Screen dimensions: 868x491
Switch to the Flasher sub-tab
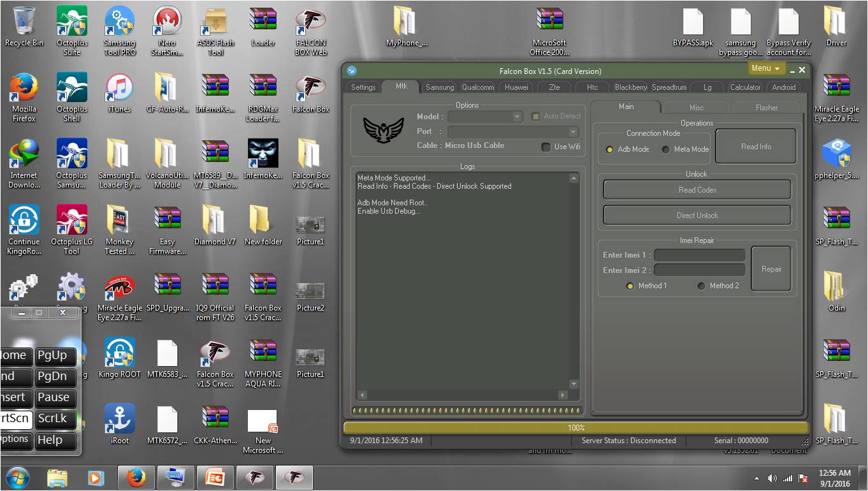pyautogui.click(x=767, y=108)
